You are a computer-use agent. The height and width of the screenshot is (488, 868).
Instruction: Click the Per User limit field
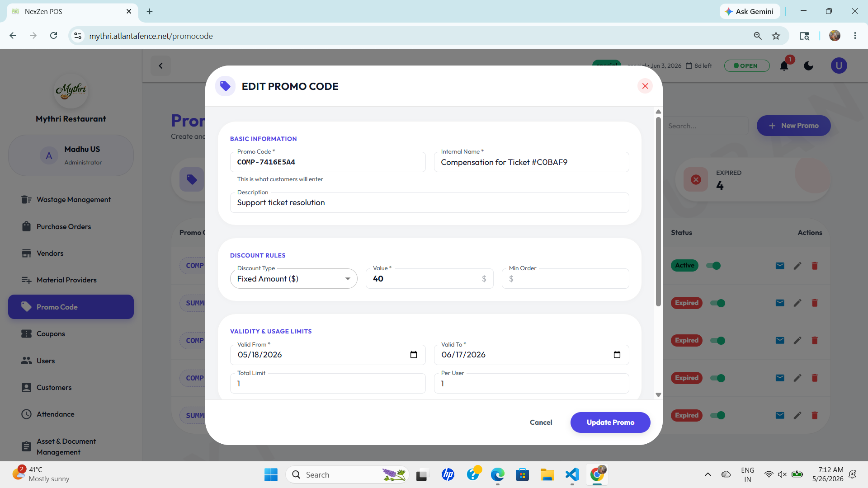(531, 384)
